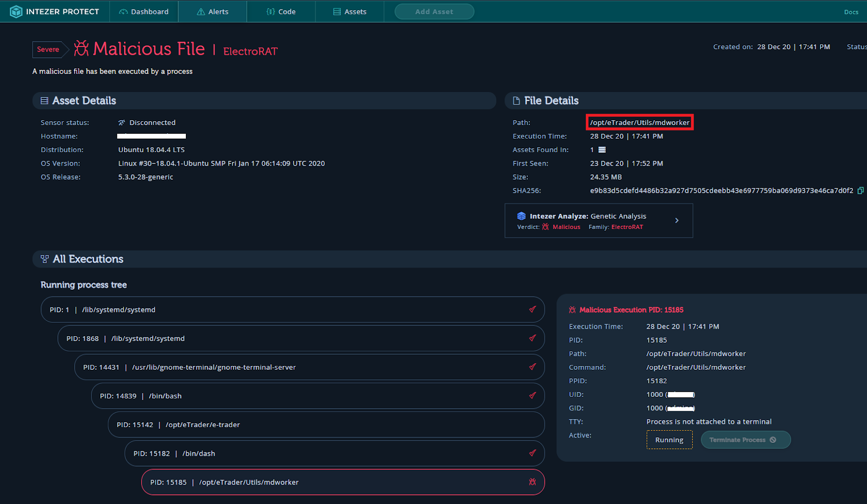This screenshot has width=867, height=504.
Task: Open the Dashboard tab
Action: click(x=144, y=11)
